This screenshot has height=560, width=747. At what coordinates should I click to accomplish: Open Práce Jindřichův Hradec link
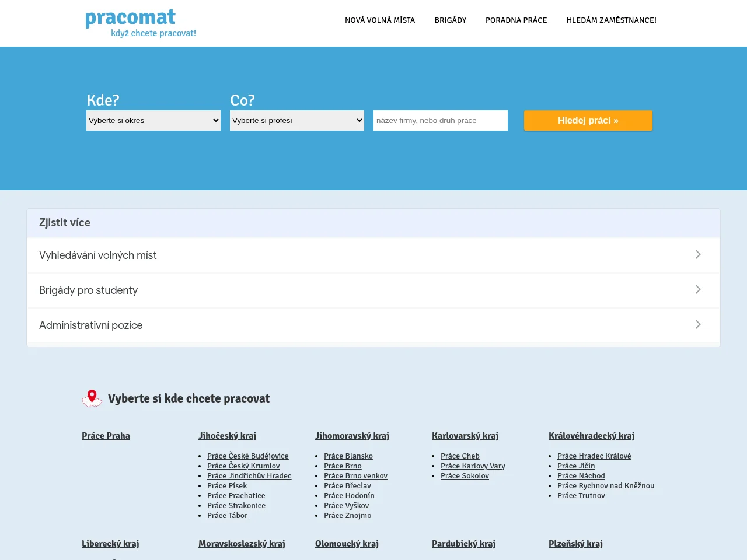click(249, 476)
